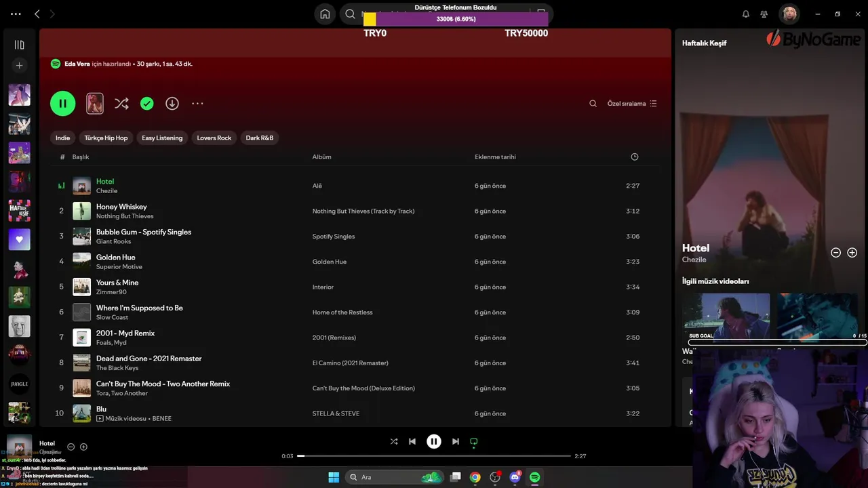Viewport: 868px width, 488px height.
Task: Skip to the next track
Action: (456, 441)
